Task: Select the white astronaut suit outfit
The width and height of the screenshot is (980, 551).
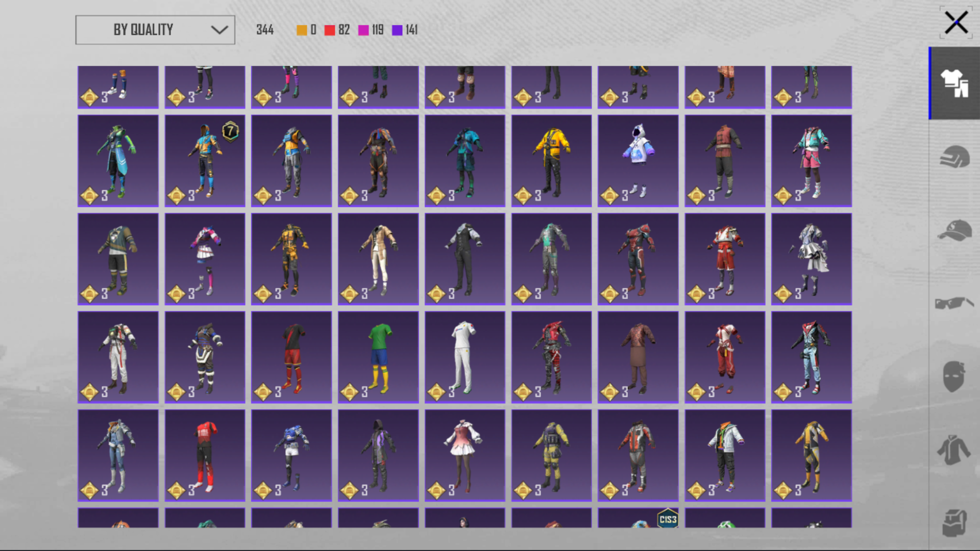Action: pyautogui.click(x=118, y=357)
